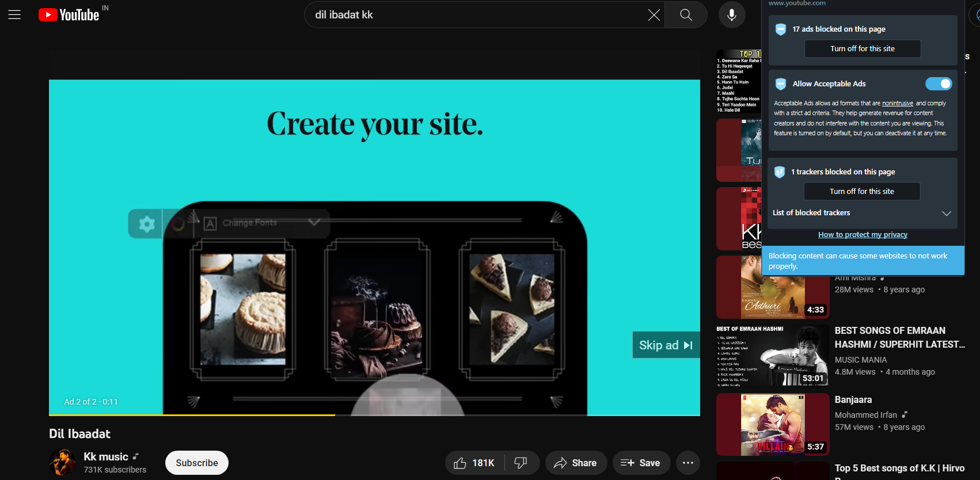The image size is (980, 480).
Task: Open the How to protect my privacy link
Action: pos(863,235)
